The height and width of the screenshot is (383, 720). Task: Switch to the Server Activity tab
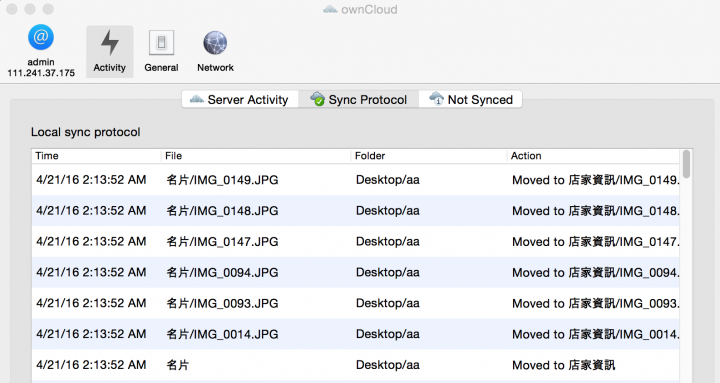(240, 99)
